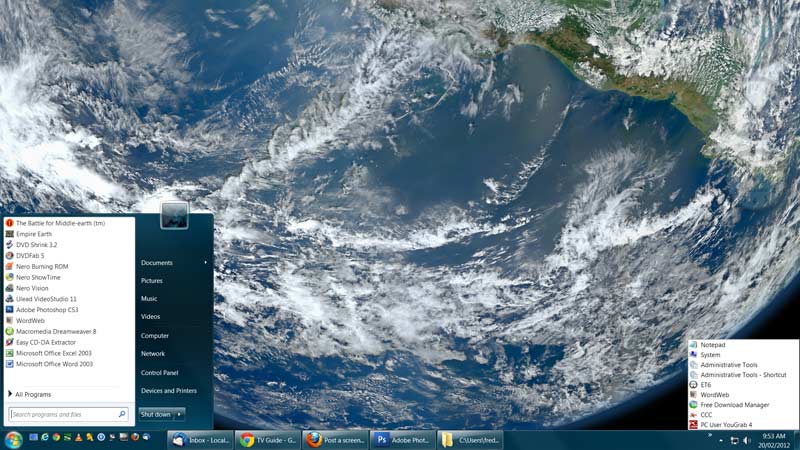Launch Adobe Photoshop CS3 from Start menu
Image resolution: width=800 pixels, height=450 pixels.
coord(46,310)
